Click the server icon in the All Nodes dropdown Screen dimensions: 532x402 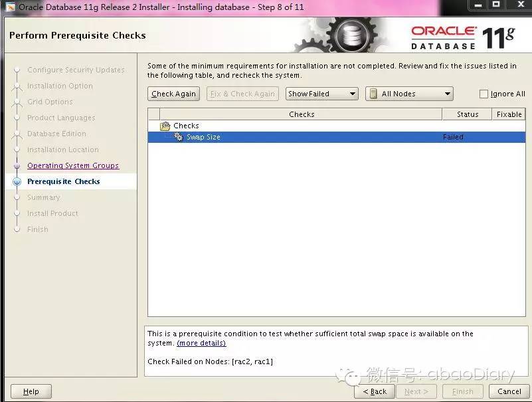[x=373, y=94]
